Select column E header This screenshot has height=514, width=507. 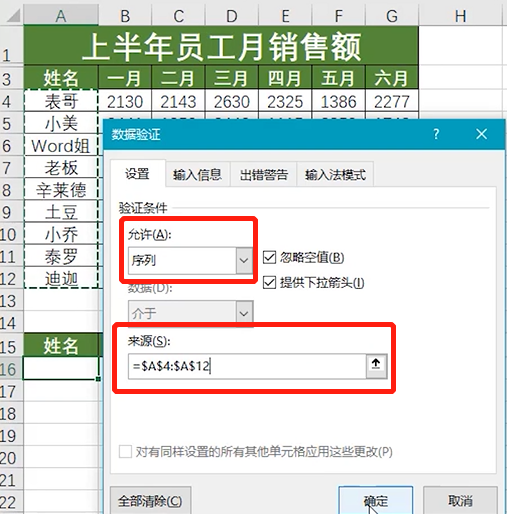(285, 15)
